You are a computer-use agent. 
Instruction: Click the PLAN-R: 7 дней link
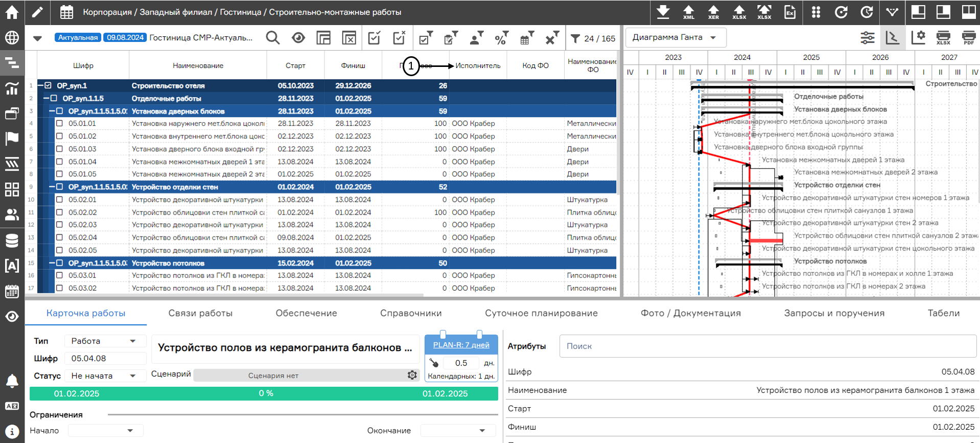click(461, 345)
